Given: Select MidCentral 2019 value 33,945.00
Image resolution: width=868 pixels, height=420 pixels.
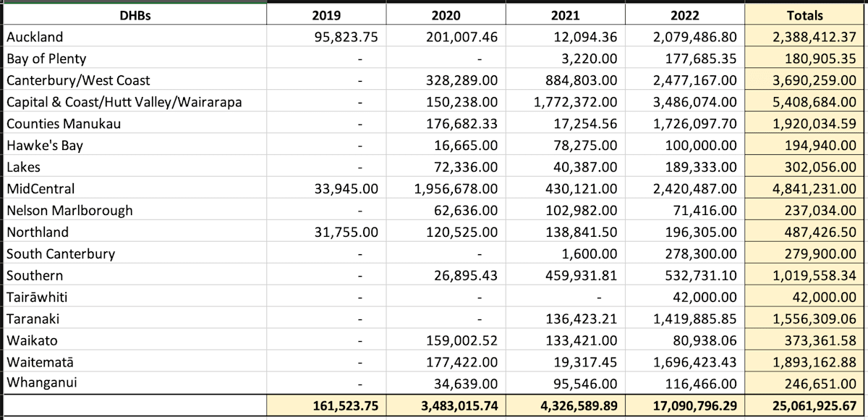Looking at the screenshot, I should (346, 189).
